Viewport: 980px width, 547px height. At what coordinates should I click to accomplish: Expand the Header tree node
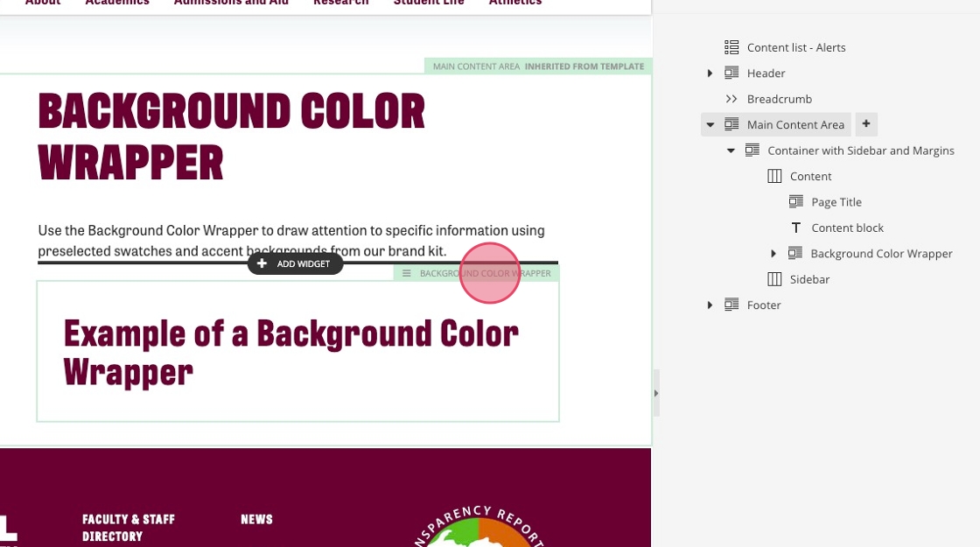(x=710, y=74)
